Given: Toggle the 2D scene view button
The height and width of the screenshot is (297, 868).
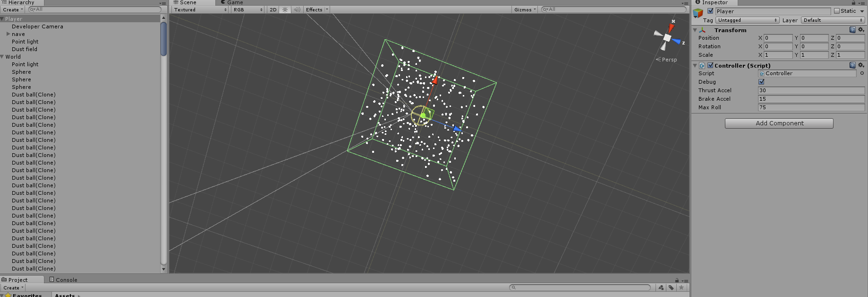Looking at the screenshot, I should 273,9.
